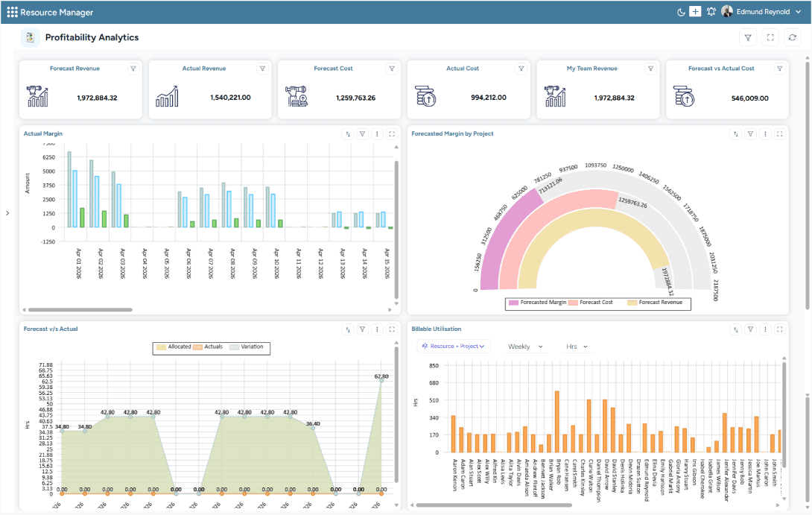Viewport: 812px width, 515px height.
Task: Open the app launcher grid icon
Action: click(12, 12)
